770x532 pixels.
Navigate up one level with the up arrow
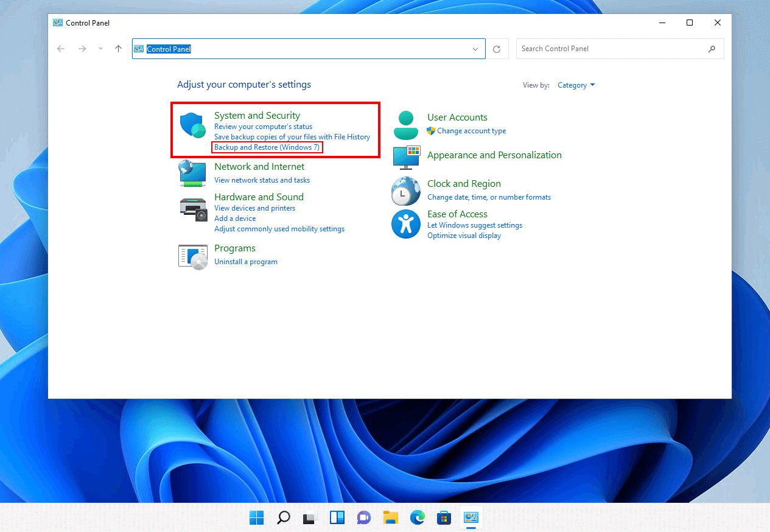pyautogui.click(x=118, y=49)
